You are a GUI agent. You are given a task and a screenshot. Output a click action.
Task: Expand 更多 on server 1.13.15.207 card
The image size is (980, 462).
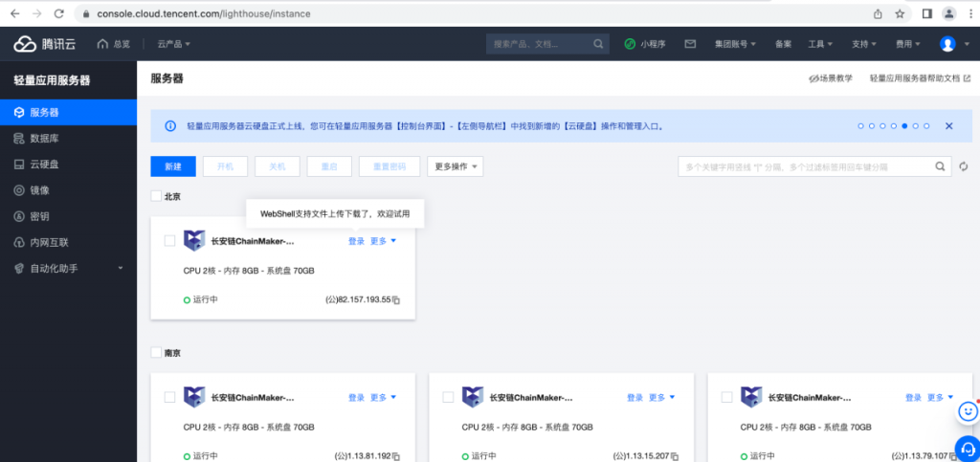662,397
